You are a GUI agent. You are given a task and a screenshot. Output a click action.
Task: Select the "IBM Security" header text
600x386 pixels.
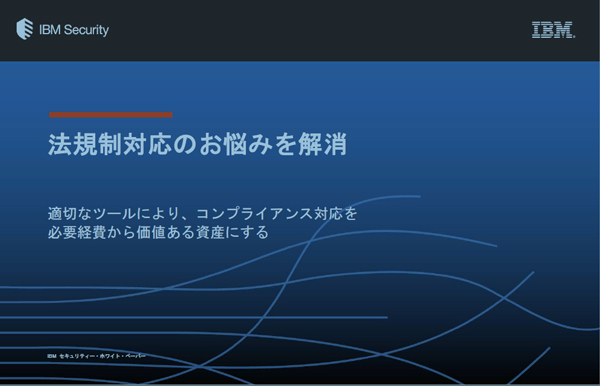coord(74,29)
